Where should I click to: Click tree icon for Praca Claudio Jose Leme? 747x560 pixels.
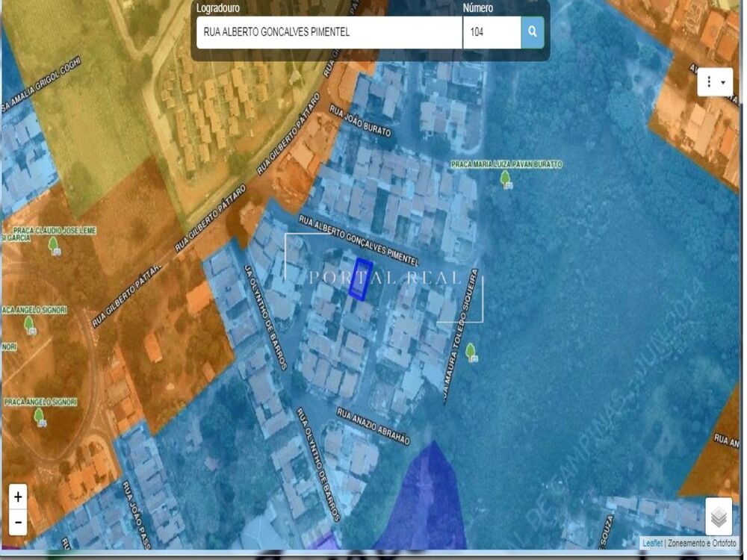pyautogui.click(x=53, y=245)
